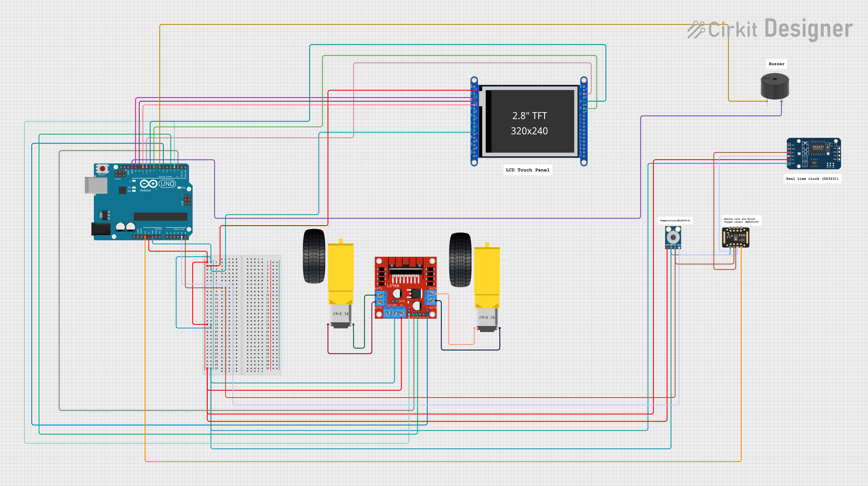868x486 pixels.
Task: Click the red RESET button on the Arduino
Action: (102, 168)
